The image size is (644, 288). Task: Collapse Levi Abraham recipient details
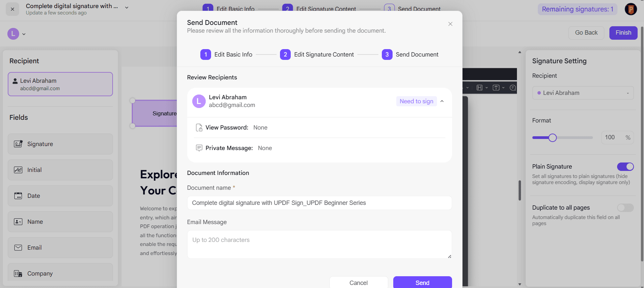[442, 101]
